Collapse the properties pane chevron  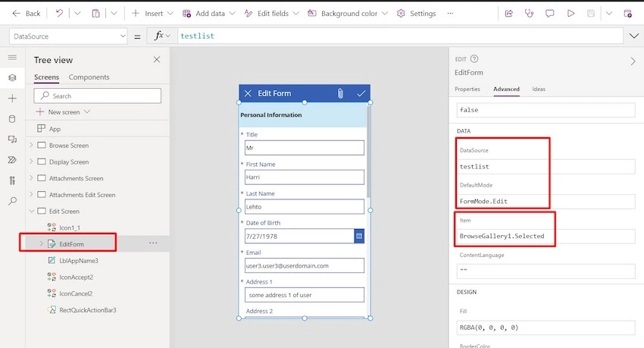click(x=633, y=61)
